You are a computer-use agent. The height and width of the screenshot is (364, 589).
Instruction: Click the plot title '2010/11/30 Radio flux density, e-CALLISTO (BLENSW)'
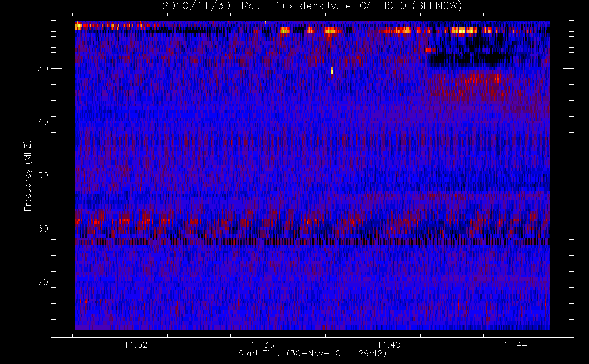(x=312, y=6)
